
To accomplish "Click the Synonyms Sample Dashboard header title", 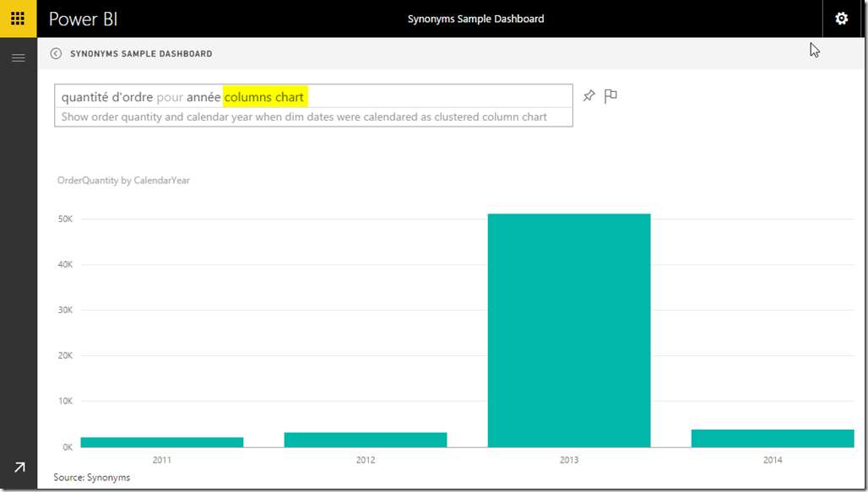I will 476,19.
